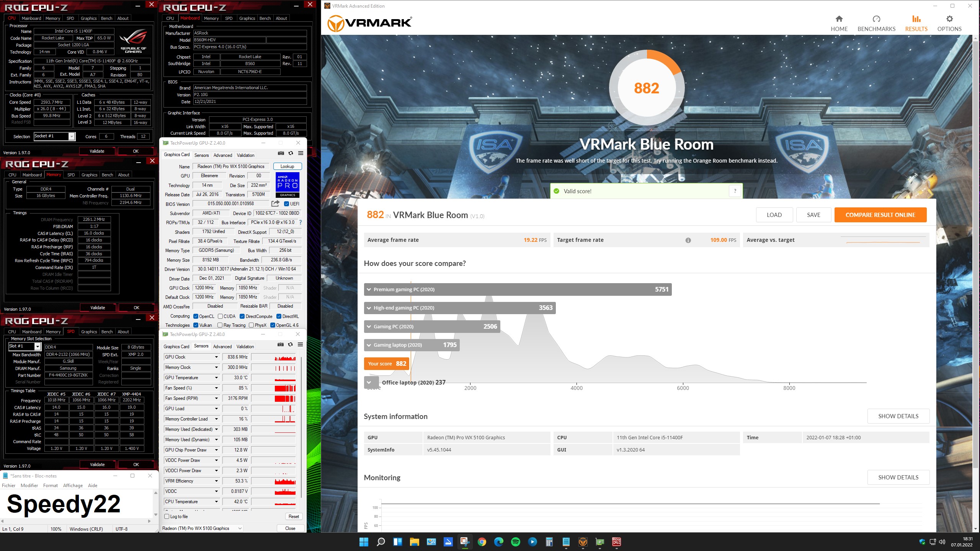Switch to the Bench tab in the CPU-Z CPU window
The height and width of the screenshot is (551, 980).
click(106, 18)
